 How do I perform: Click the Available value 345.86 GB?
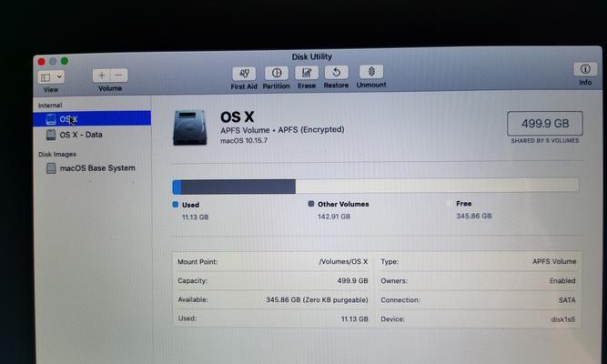[317, 299]
